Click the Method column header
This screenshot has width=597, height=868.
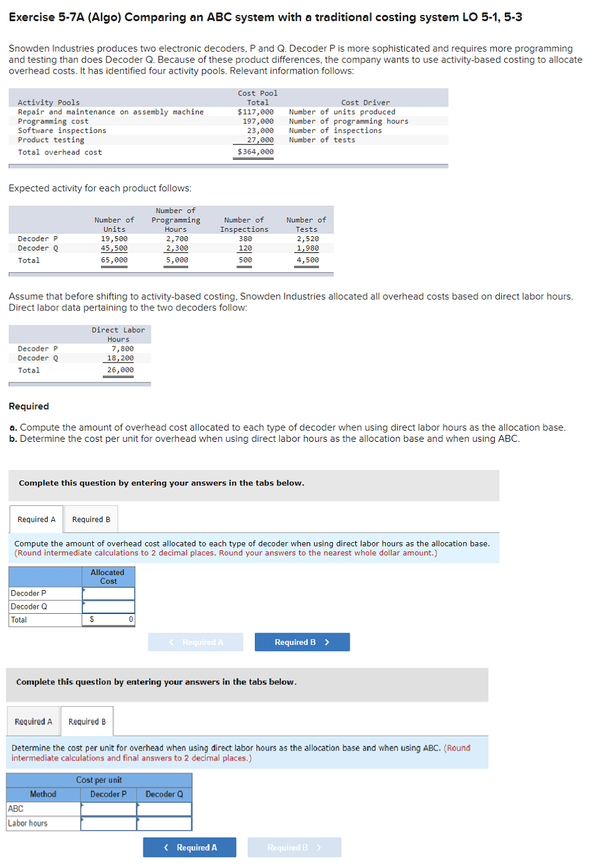[x=42, y=794]
